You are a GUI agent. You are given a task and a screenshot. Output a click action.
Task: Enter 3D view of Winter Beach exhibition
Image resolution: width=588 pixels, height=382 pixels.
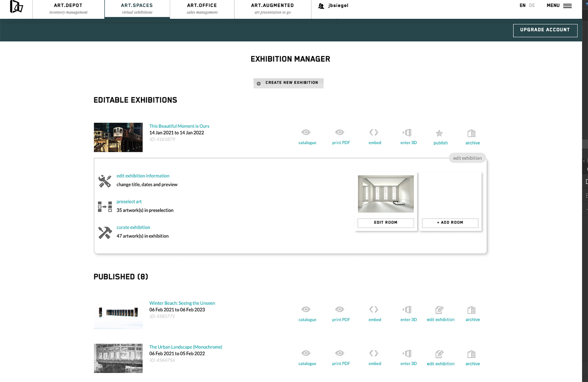[408, 310]
